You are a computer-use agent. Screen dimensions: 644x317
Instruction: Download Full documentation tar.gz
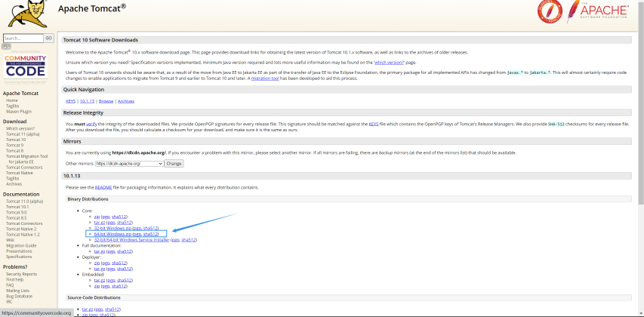tap(100, 251)
